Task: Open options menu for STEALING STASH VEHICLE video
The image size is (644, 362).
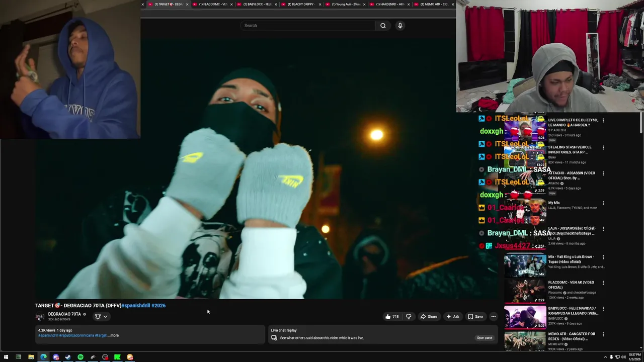Action: [603, 148]
